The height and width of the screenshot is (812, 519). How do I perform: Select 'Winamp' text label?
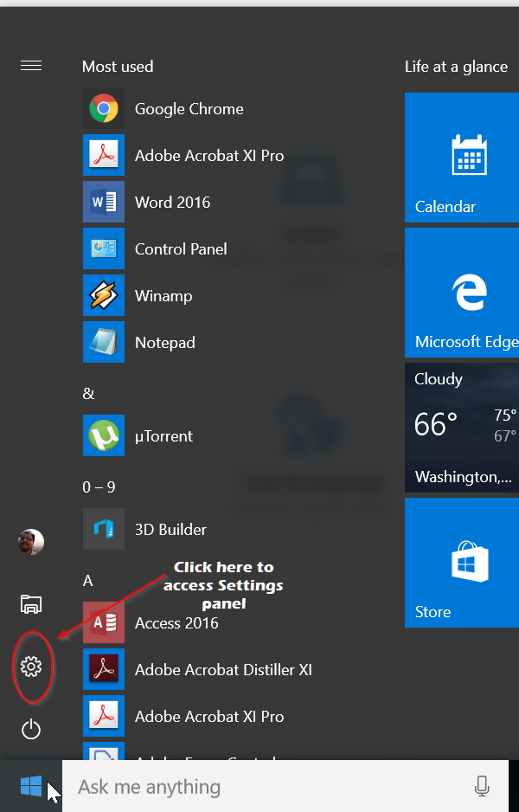(163, 296)
